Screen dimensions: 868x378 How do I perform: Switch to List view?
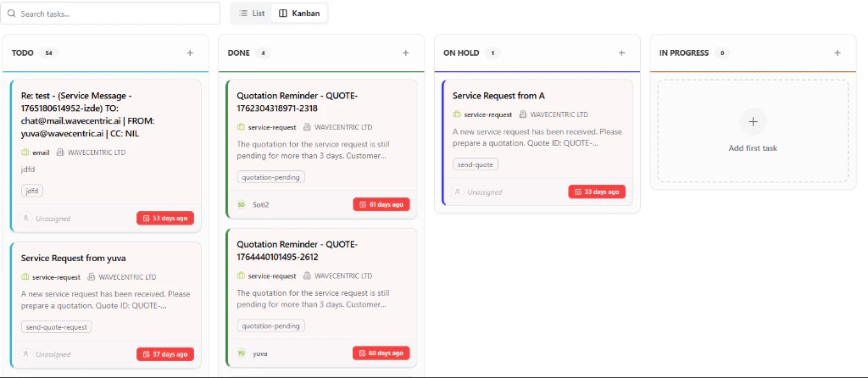point(252,14)
